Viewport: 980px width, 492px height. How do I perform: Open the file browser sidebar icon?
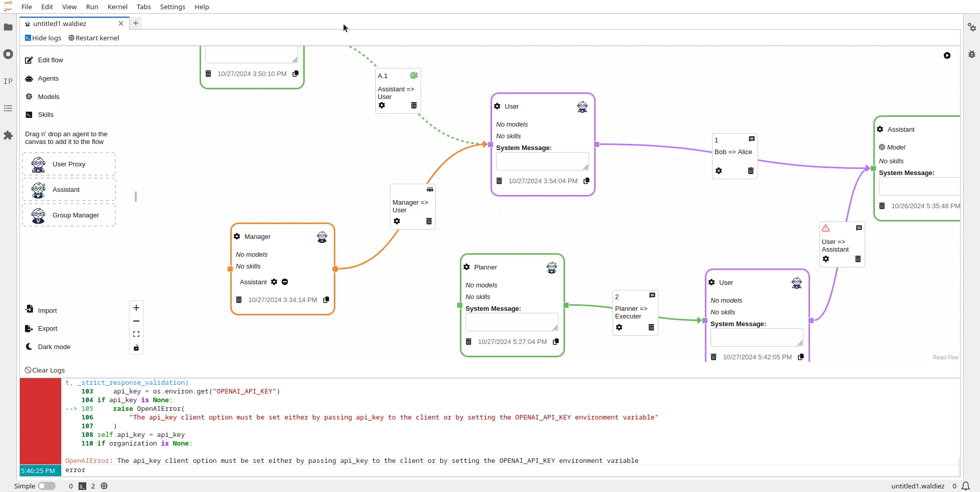[x=8, y=27]
